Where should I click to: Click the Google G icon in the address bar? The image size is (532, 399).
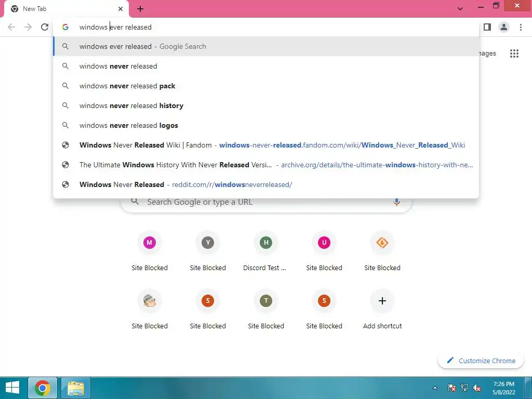coord(65,27)
